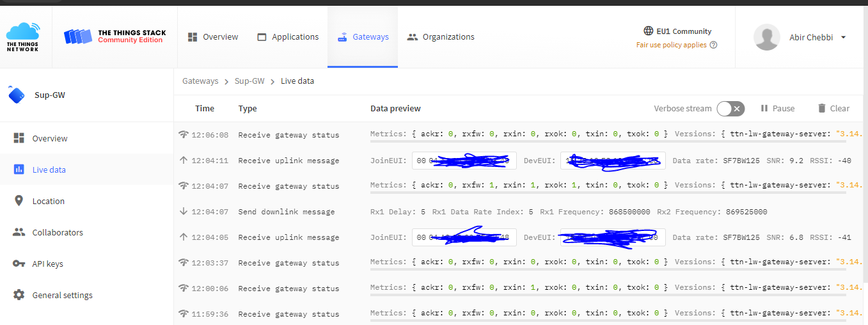This screenshot has width=868, height=325.
Task: Click the SNR 6.8 value in uplink row
Action: (797, 237)
